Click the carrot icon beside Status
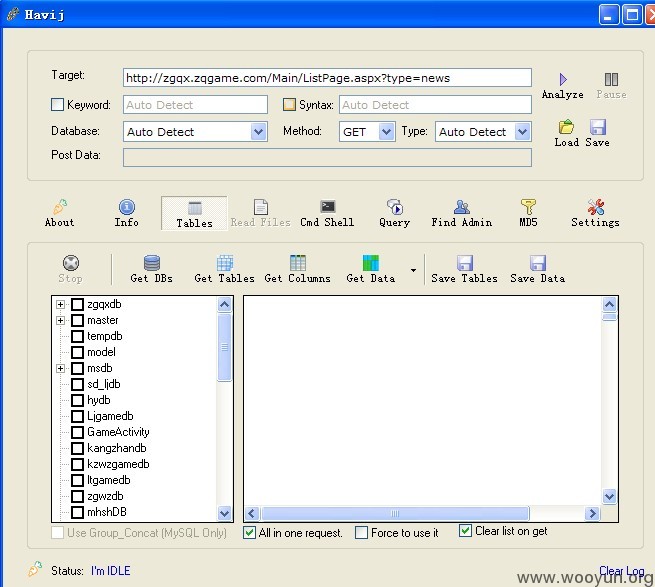Screen dimensions: 655x587 click(35, 569)
